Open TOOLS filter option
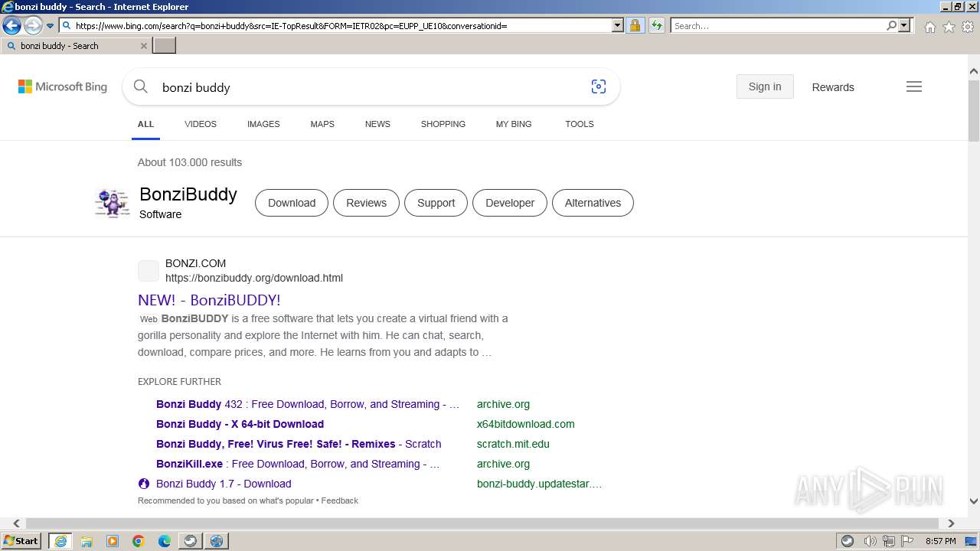The image size is (980, 551). [x=580, y=124]
